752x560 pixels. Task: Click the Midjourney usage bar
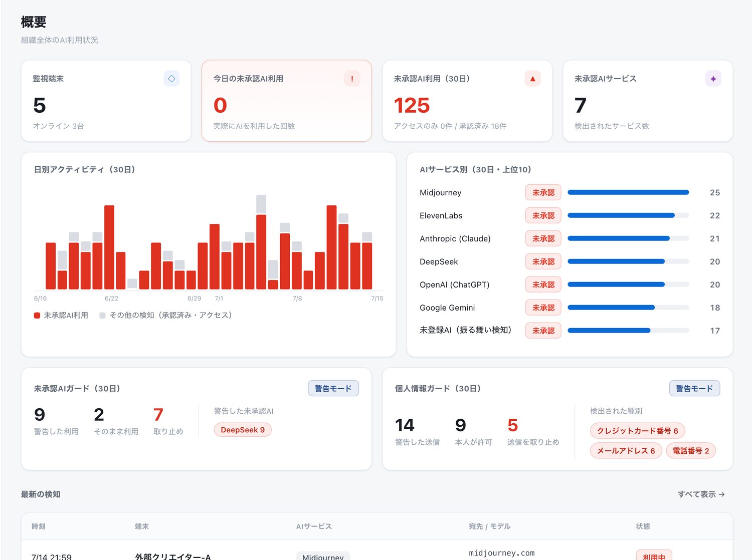pos(628,192)
